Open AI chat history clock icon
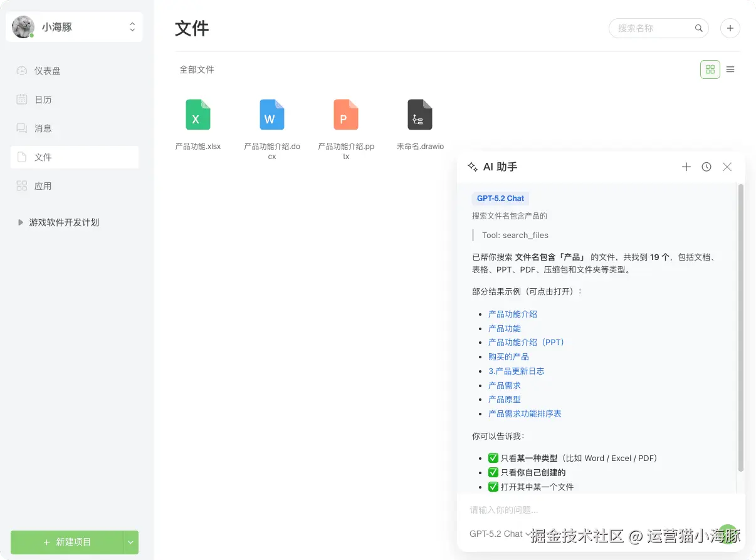This screenshot has width=756, height=560. pyautogui.click(x=706, y=167)
